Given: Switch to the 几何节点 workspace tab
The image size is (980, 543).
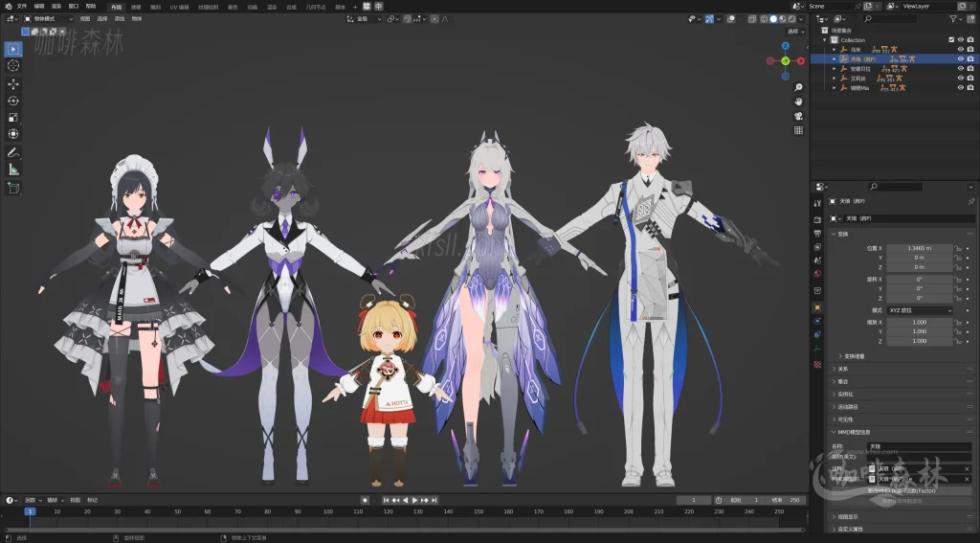Looking at the screenshot, I should coord(316,7).
